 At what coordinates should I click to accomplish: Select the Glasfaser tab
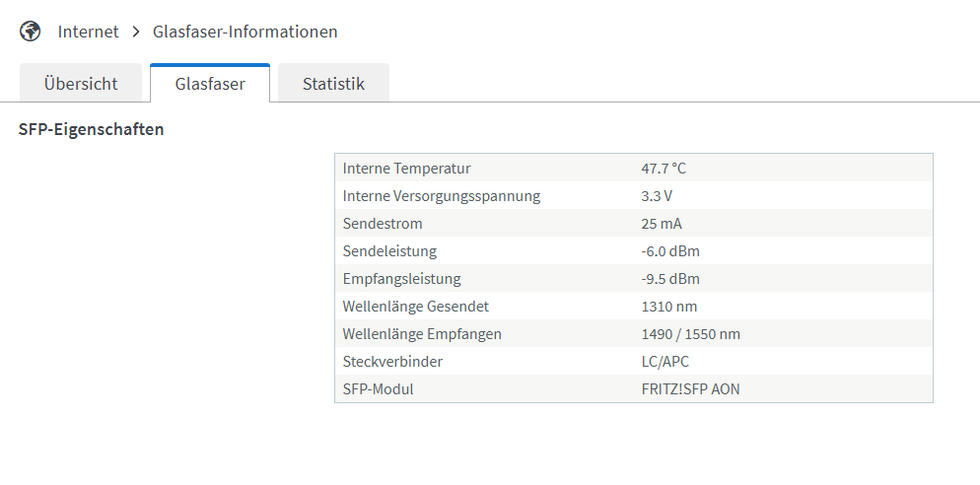[210, 84]
